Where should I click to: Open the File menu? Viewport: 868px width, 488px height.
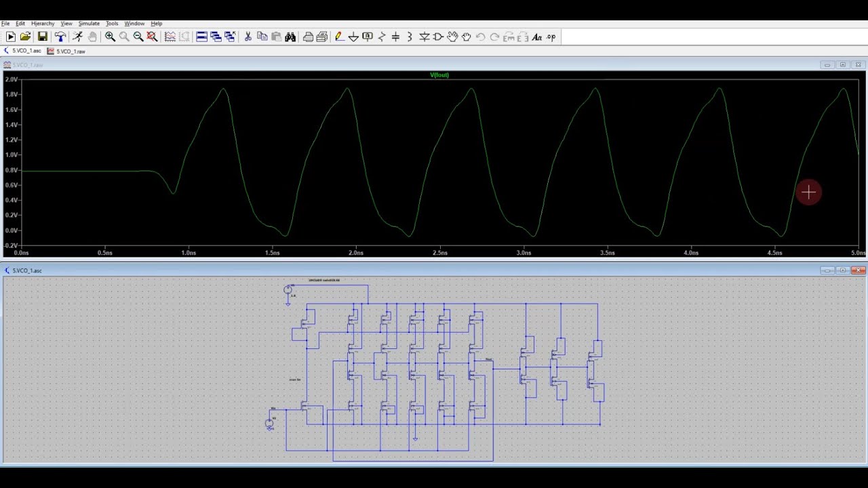pos(5,23)
